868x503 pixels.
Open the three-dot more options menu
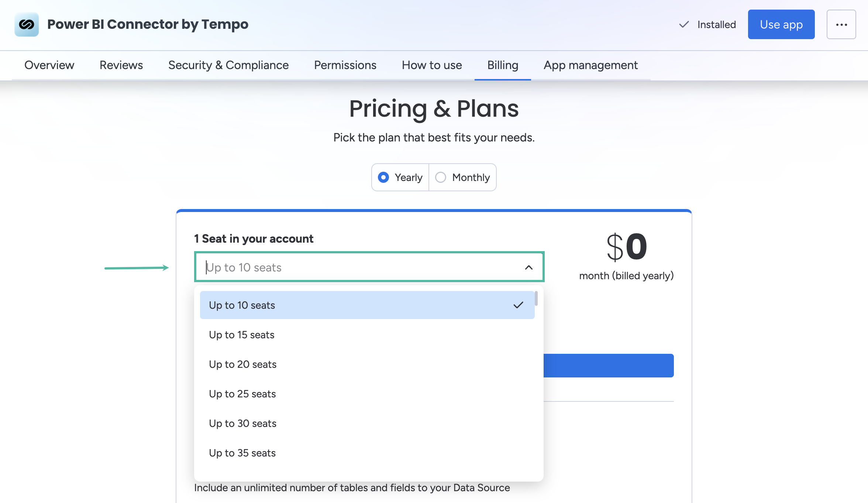pos(841,24)
